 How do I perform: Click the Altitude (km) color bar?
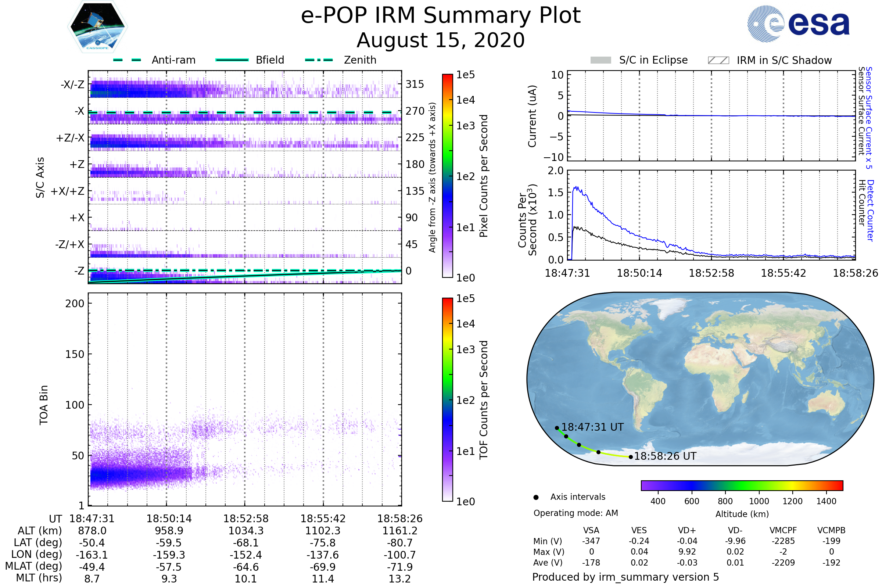tap(742, 485)
